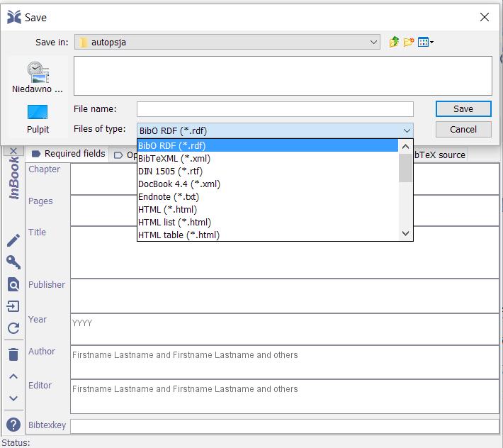Select HTML table (*.html) file type
Viewport: 503px width, 448px height.
(x=268, y=235)
